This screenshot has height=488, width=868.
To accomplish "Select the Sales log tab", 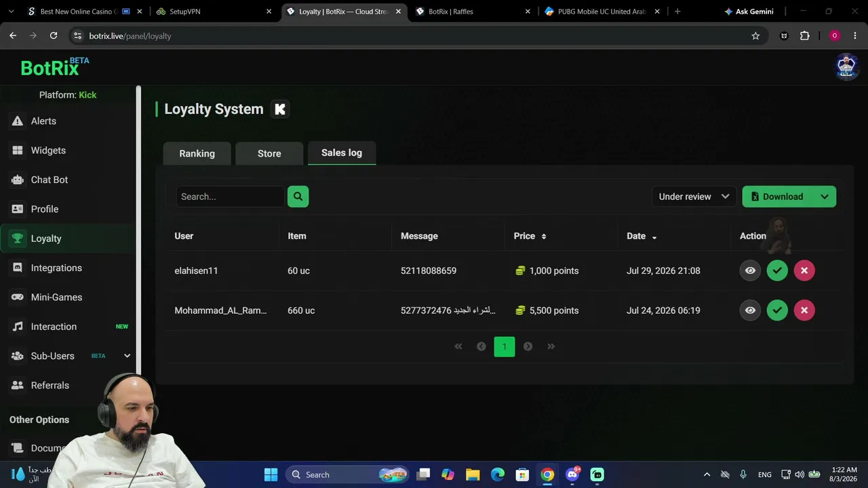I will (x=342, y=152).
